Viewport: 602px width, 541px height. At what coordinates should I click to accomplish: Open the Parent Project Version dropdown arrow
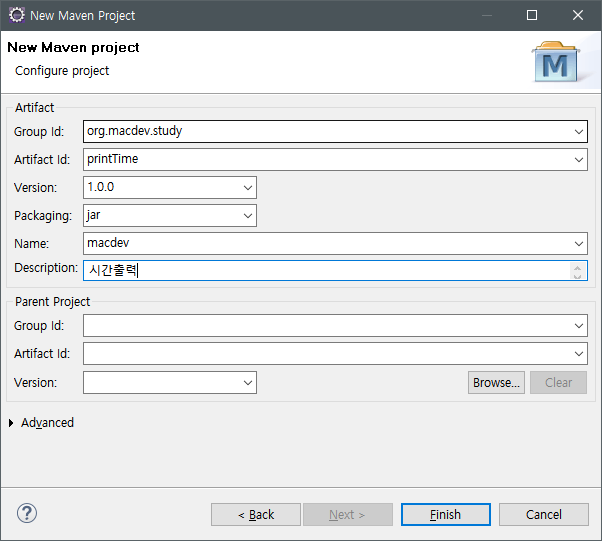coord(248,383)
